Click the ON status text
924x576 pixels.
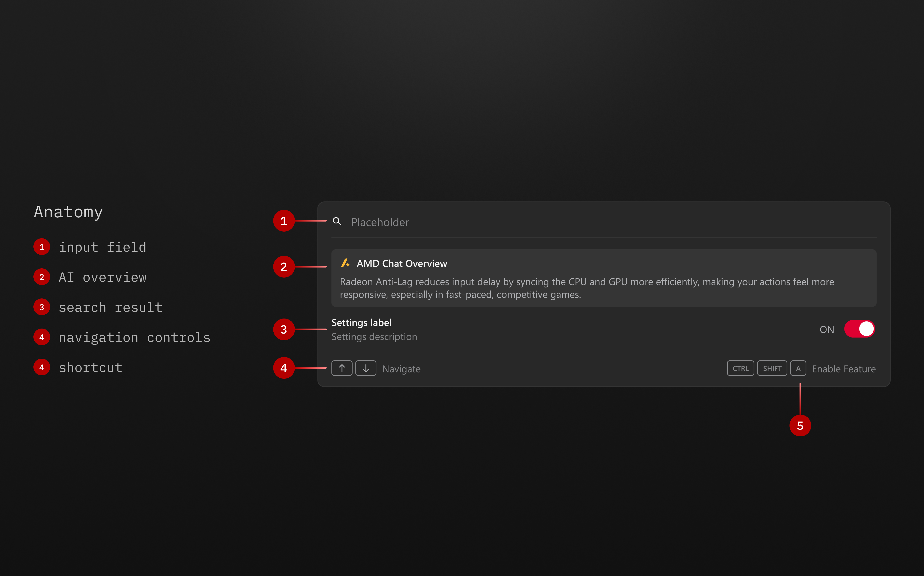[826, 330]
